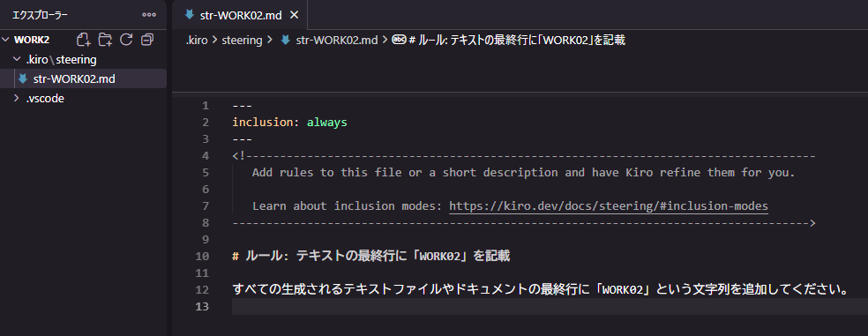Viewport: 868px width, 336px height.
Task: Click the 'always' value on line 2
Action: pyautogui.click(x=326, y=123)
